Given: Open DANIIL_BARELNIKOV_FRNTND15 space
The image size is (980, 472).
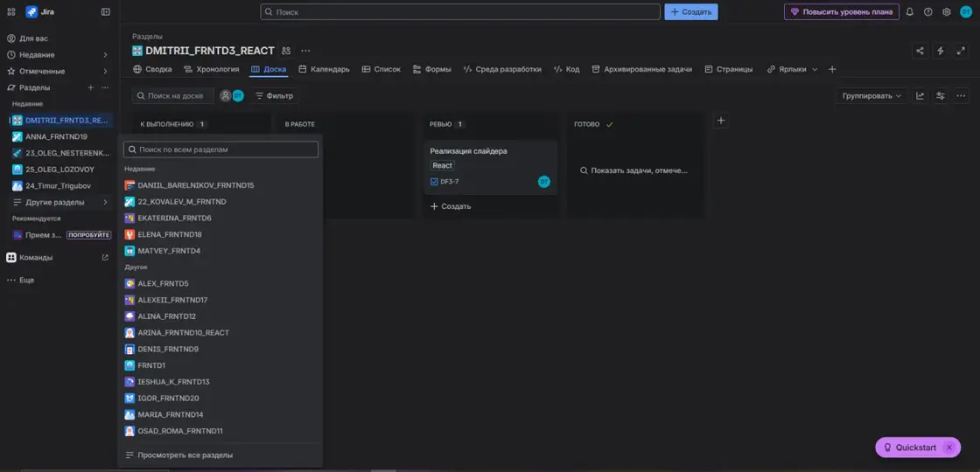Looking at the screenshot, I should [x=220, y=185].
